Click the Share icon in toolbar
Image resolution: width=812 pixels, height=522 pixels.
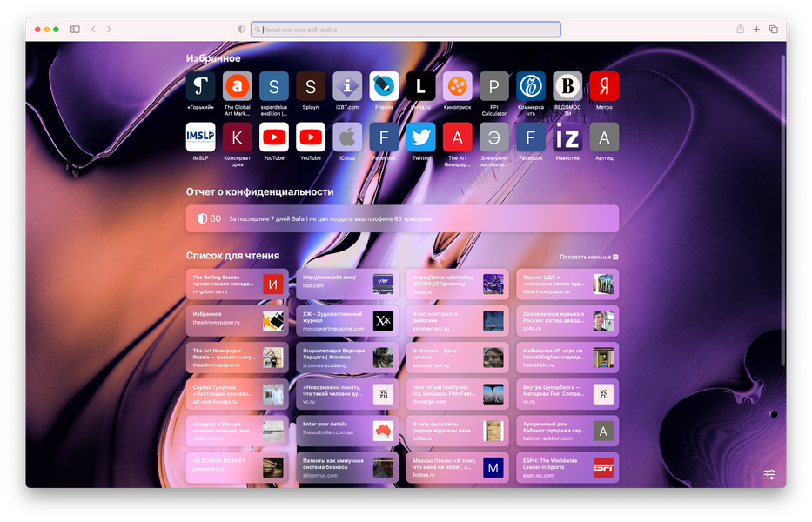click(741, 30)
